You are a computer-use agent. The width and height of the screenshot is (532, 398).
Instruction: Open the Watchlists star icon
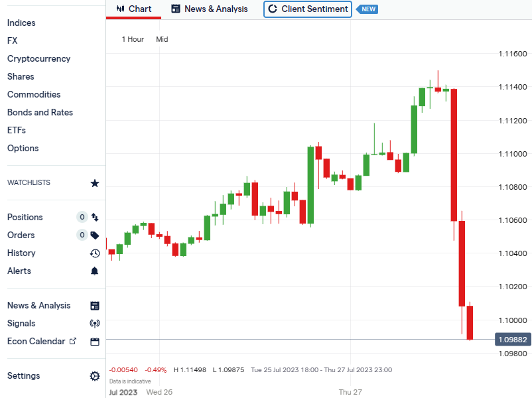pyautogui.click(x=95, y=183)
